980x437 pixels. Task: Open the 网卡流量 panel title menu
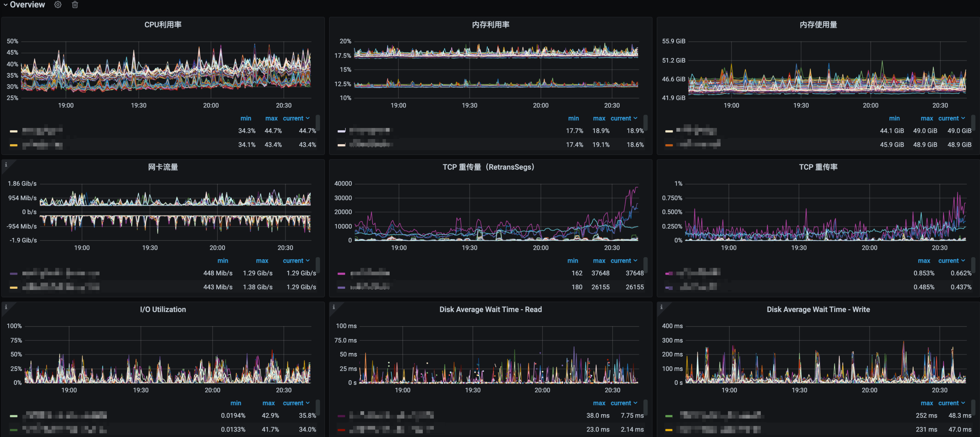(163, 167)
